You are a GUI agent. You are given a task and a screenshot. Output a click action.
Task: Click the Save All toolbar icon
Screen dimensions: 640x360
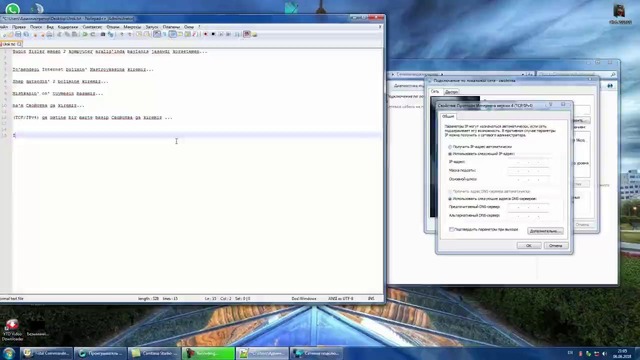[x=26, y=34]
